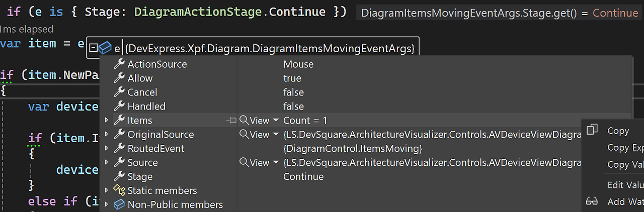Click the ActionSource wrench property icon
Viewport: 644px width, 212px height.
click(119, 64)
